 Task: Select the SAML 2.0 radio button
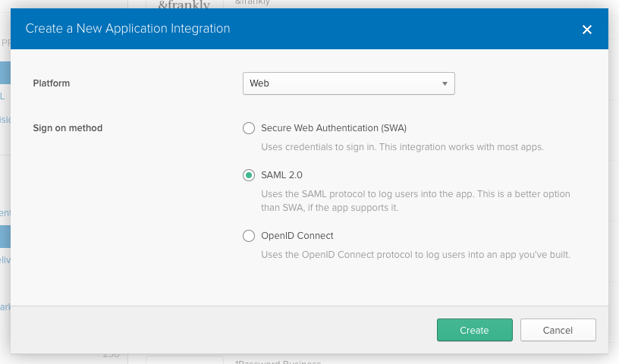[x=249, y=175]
